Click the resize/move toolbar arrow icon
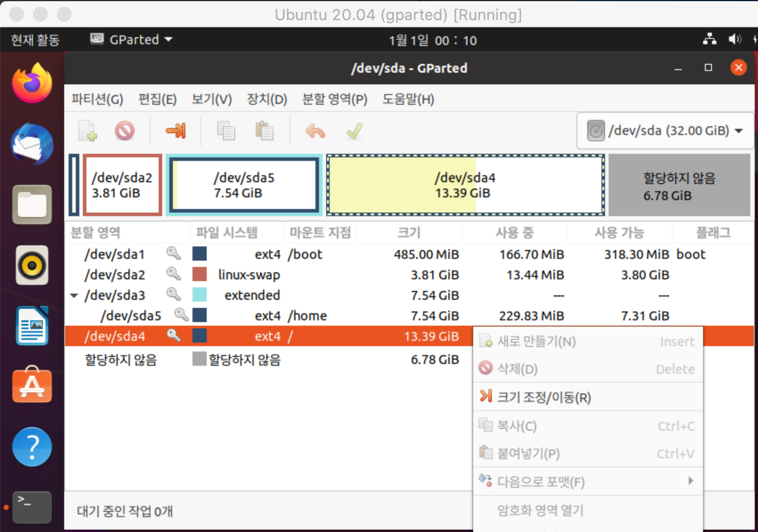The height and width of the screenshot is (532, 758). pyautogui.click(x=176, y=131)
